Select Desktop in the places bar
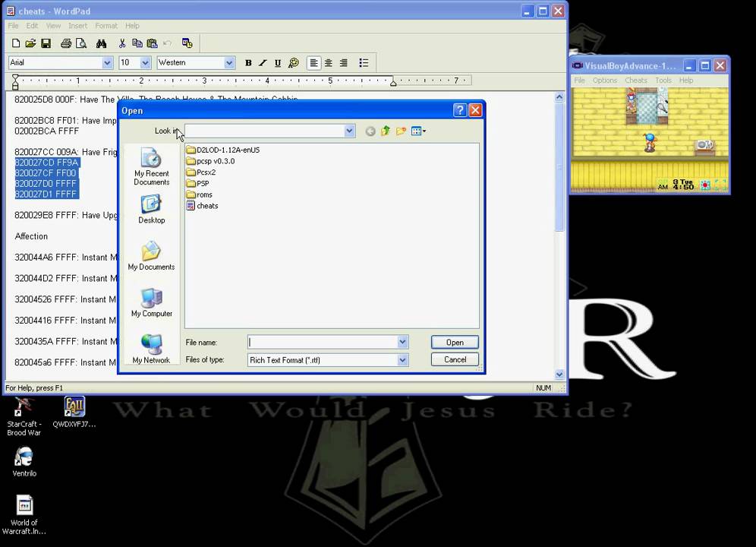Screen dimensions: 756x547 click(151, 209)
